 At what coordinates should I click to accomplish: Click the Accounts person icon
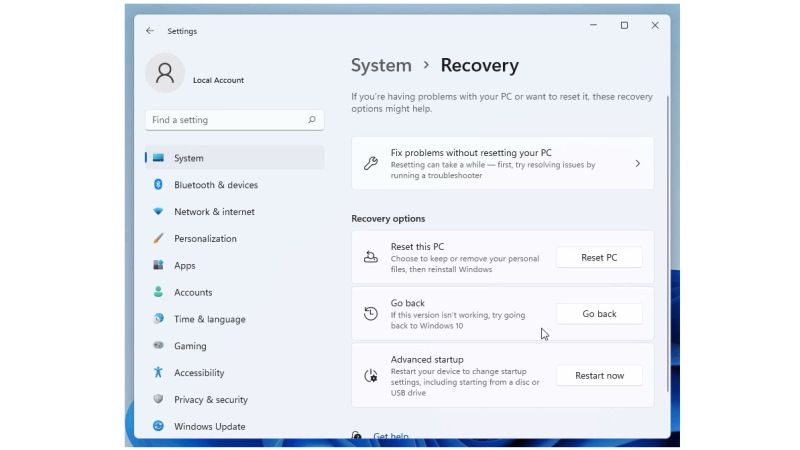[x=158, y=292]
